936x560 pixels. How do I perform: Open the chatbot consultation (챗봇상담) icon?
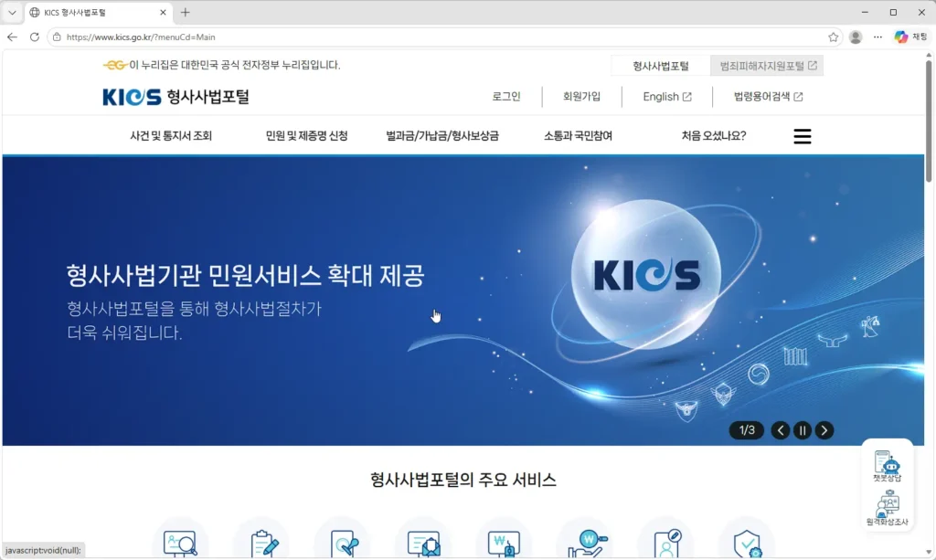[887, 467]
